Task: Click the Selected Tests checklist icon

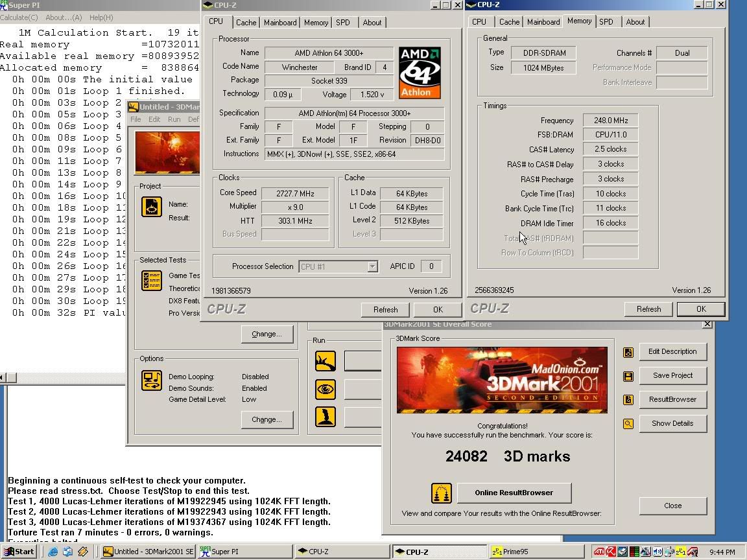Action: (152, 281)
